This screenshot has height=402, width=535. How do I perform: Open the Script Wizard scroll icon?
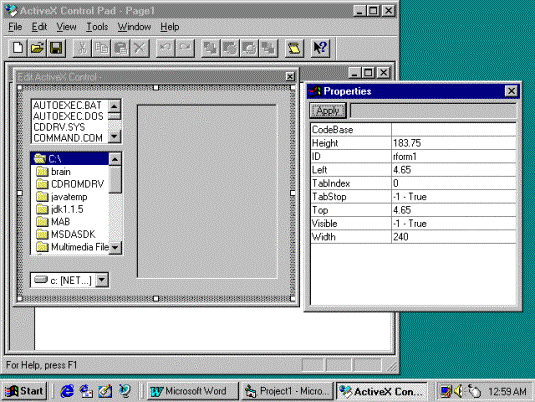(x=294, y=48)
